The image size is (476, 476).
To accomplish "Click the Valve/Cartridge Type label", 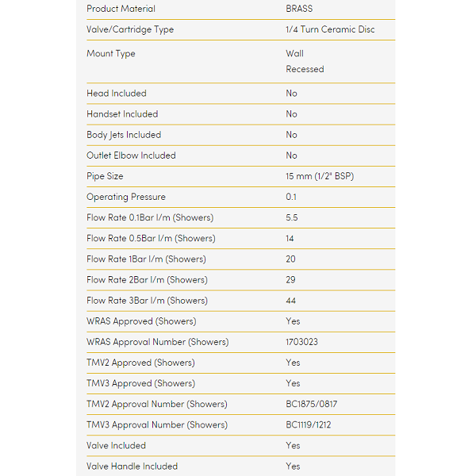I will tap(130, 29).
